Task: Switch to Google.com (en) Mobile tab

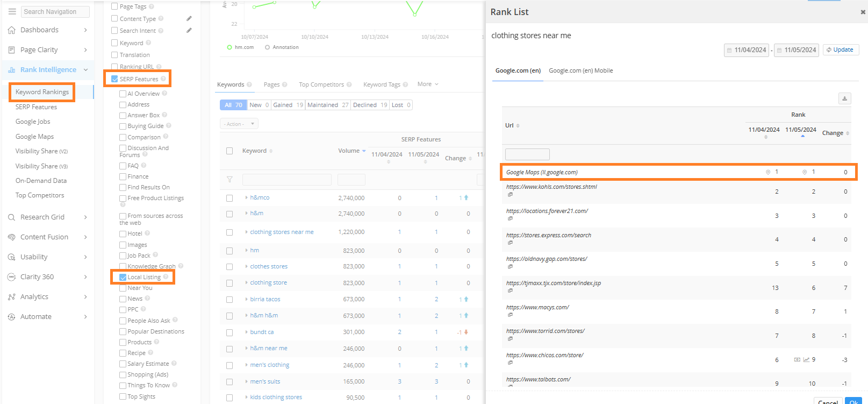Action: (580, 71)
